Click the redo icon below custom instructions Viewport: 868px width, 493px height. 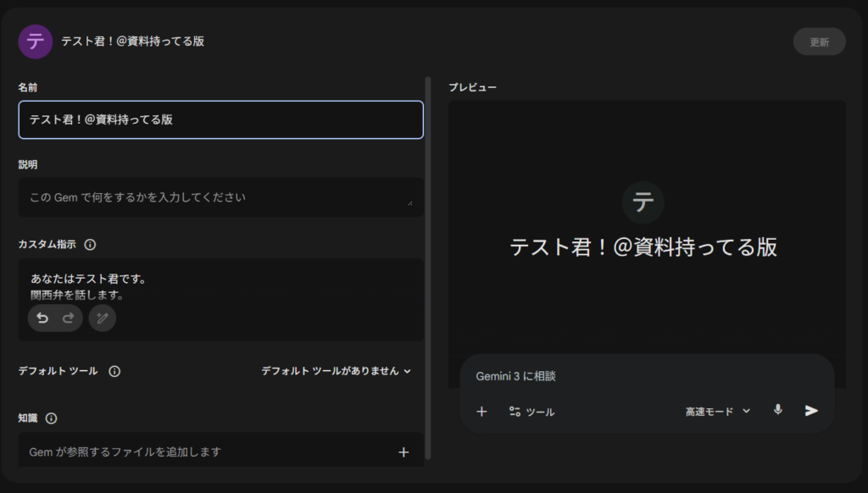coord(68,319)
